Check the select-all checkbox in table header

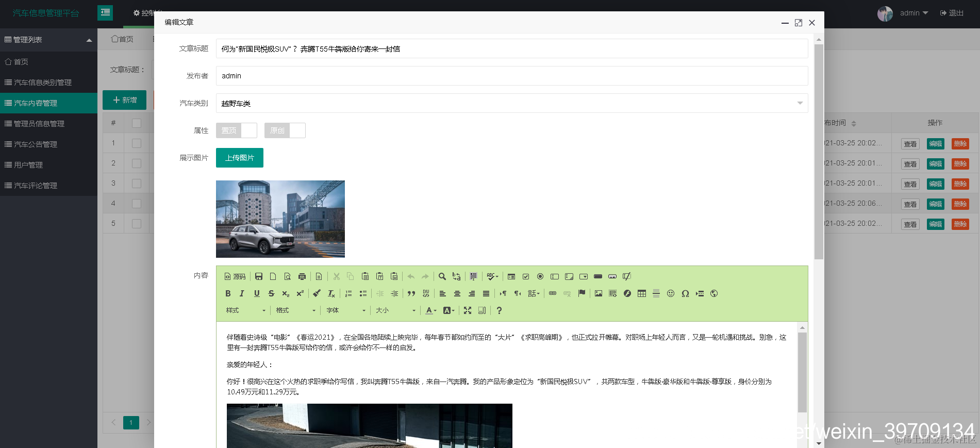[x=137, y=123]
